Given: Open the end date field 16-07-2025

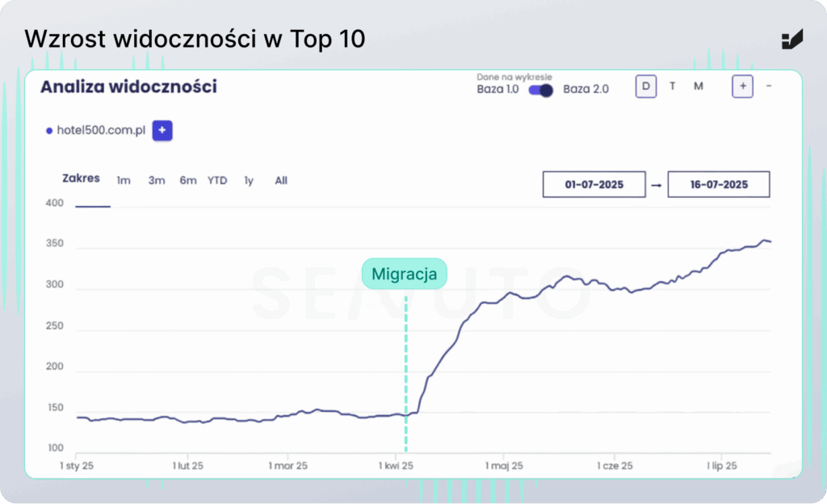Looking at the screenshot, I should point(719,184).
